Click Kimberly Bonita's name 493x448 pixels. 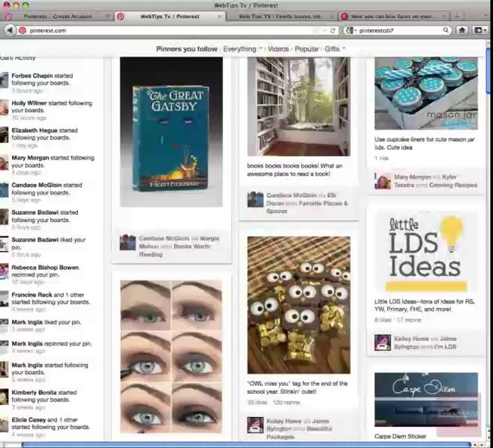(34, 393)
